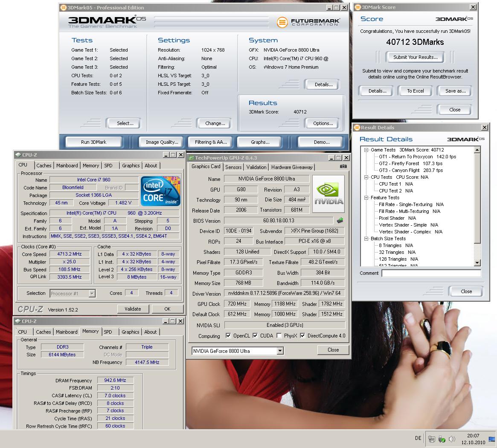Click the GPU-Z title bar icon
Viewport: 497px width, 448px height.
coord(191,157)
